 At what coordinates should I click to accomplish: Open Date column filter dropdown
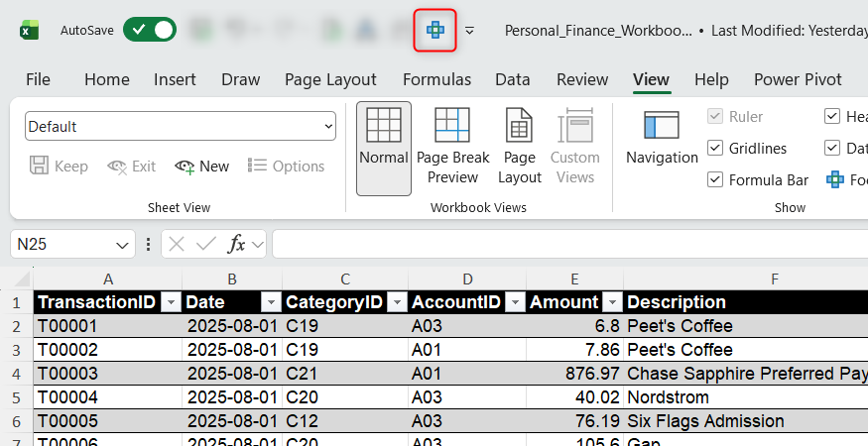pos(271,302)
